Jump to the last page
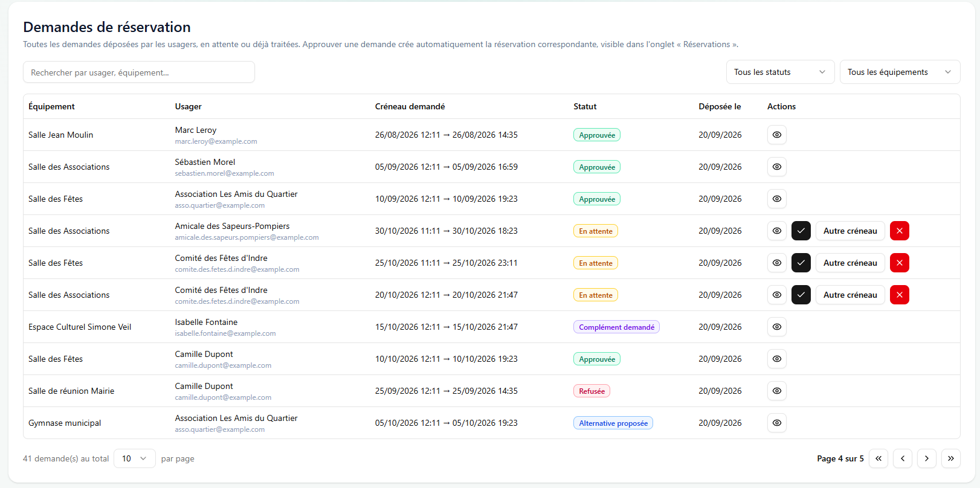 pos(951,458)
